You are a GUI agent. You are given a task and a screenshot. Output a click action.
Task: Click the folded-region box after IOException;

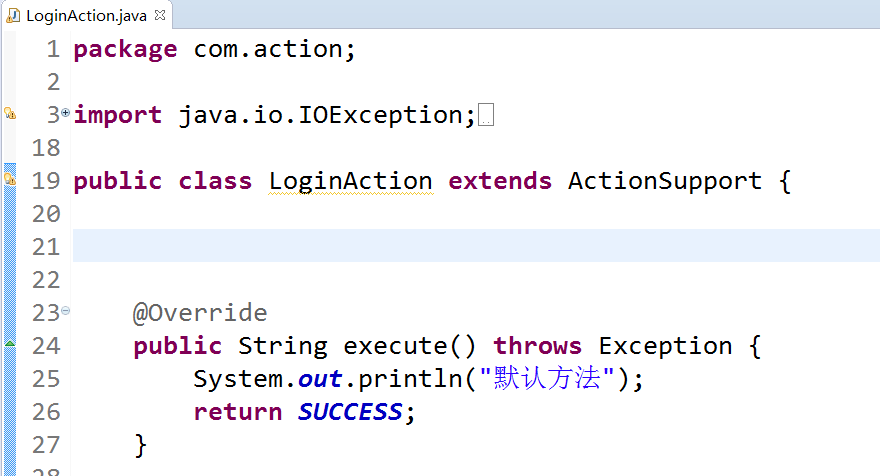(x=486, y=115)
